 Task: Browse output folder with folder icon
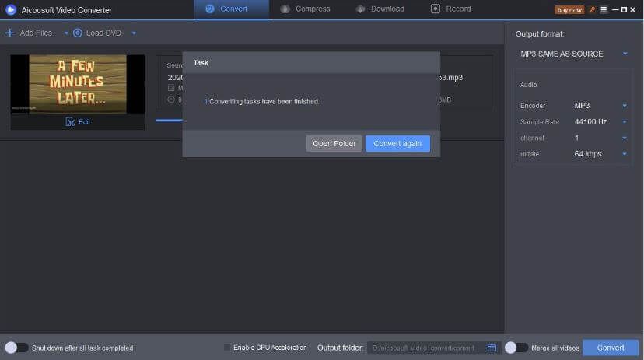click(x=492, y=348)
